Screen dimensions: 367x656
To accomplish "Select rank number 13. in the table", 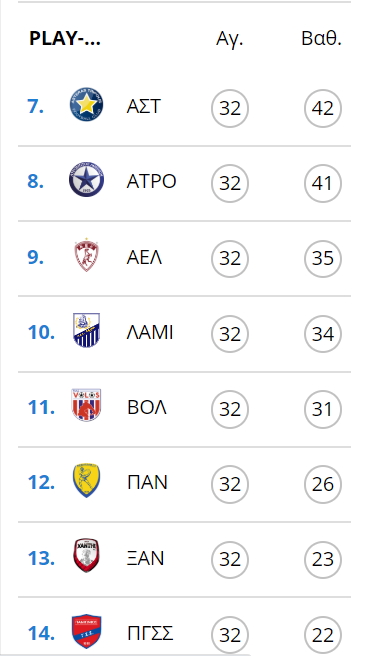I will [41, 558].
